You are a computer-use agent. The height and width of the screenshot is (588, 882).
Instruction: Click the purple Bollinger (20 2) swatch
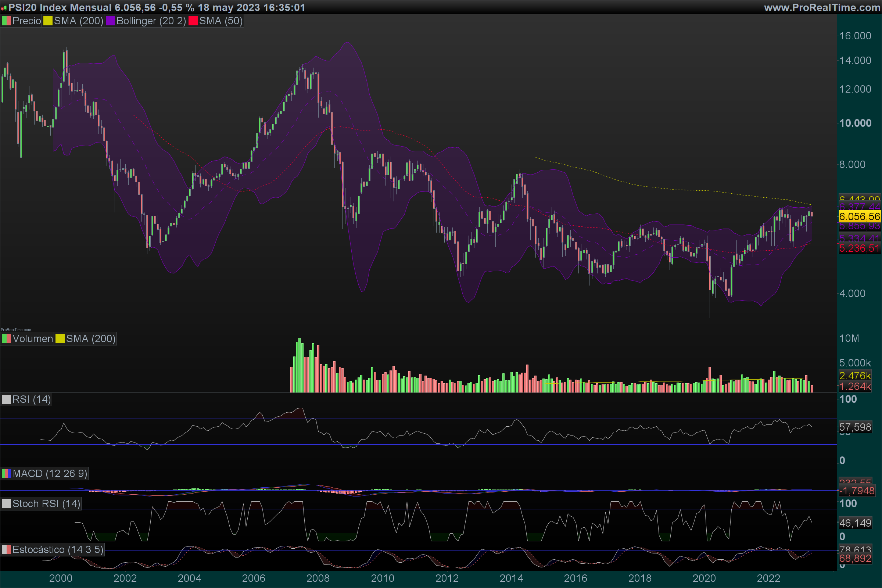tap(110, 21)
